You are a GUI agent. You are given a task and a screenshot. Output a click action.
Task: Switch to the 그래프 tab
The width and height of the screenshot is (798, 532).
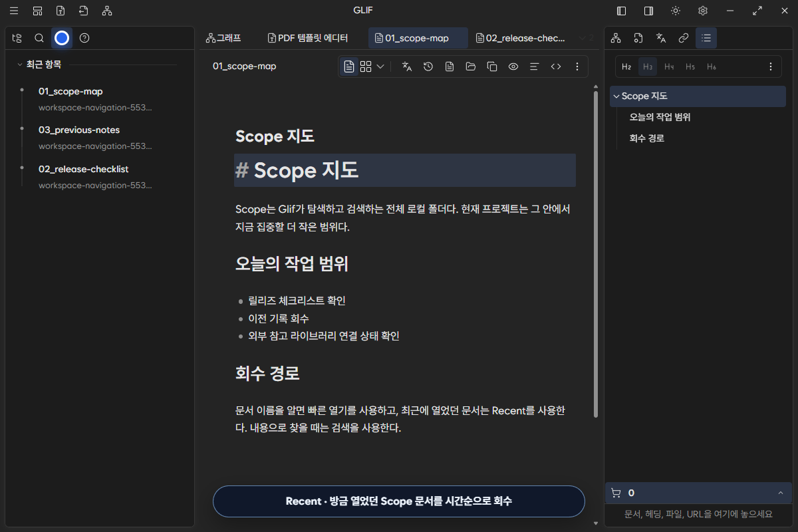223,38
